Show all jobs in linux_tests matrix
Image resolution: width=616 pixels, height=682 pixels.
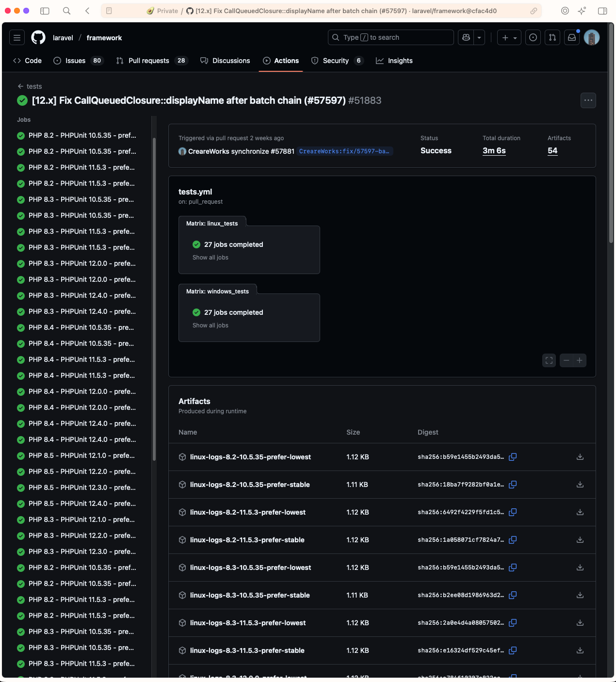(x=211, y=258)
